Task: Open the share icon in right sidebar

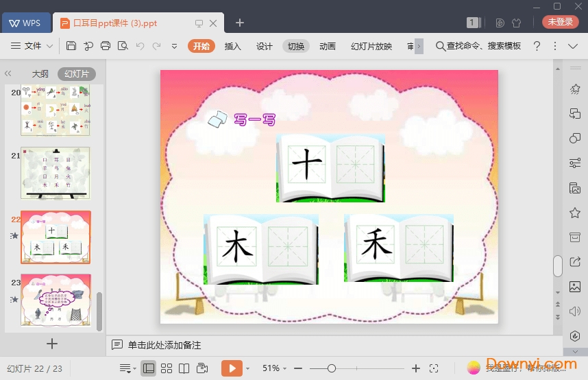Action: coord(575,262)
